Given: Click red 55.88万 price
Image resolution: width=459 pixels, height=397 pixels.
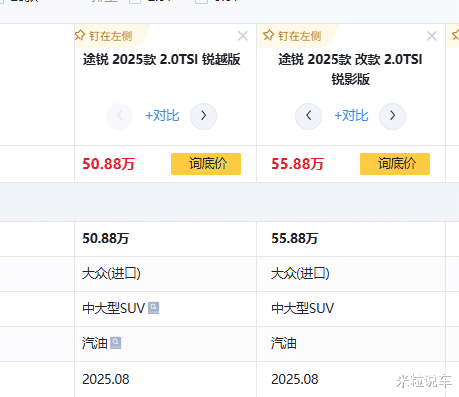Looking at the screenshot, I should pos(297,164).
